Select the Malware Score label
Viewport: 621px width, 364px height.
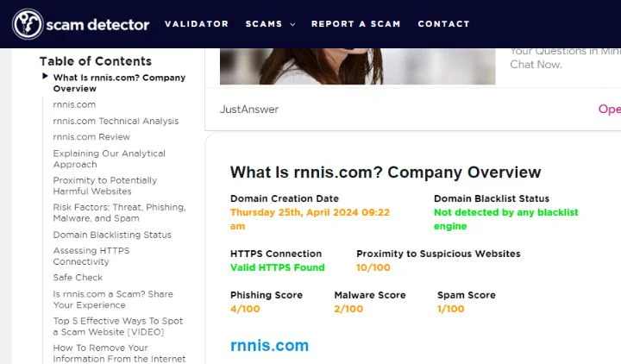coord(370,295)
